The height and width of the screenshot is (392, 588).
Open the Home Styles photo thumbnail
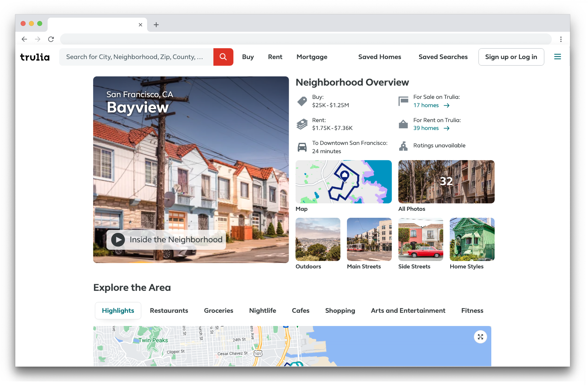(472, 239)
